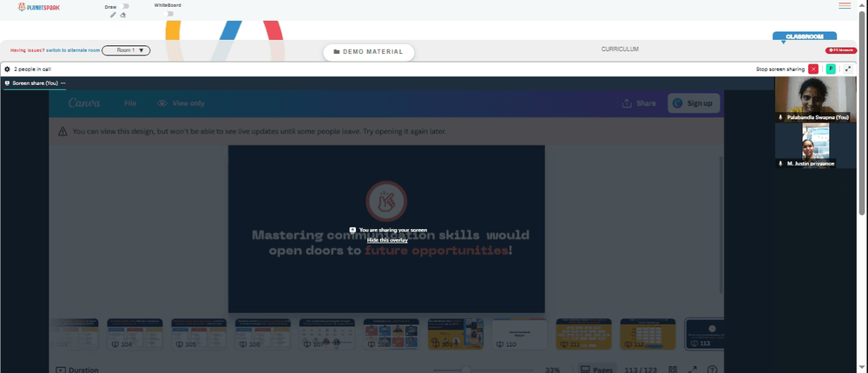This screenshot has height=373, width=868.
Task: Select the eraser tool under Draw
Action: [123, 15]
